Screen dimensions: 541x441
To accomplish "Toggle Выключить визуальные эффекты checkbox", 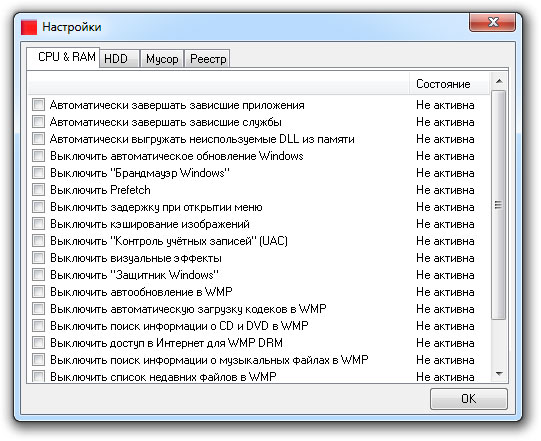I will coord(38,257).
